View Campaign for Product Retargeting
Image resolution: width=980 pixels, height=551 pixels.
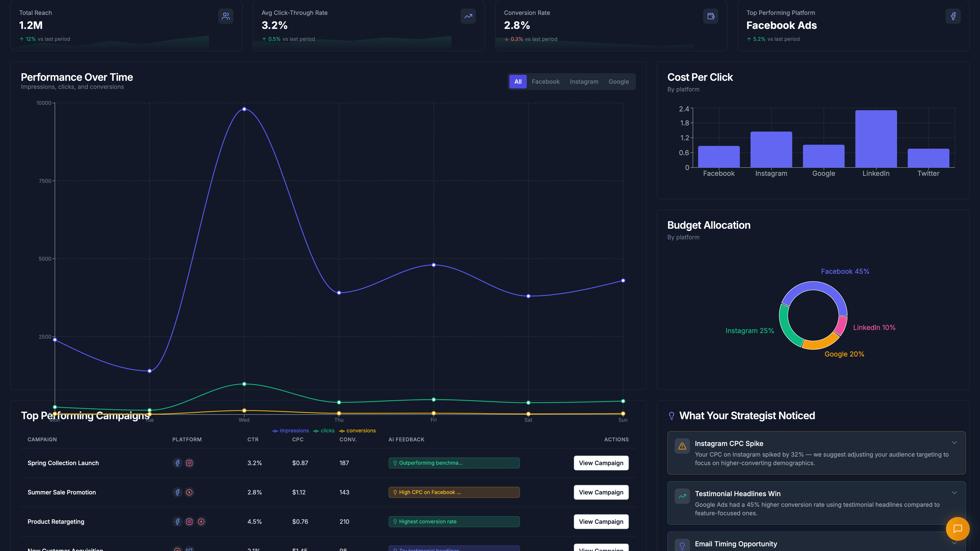point(601,521)
